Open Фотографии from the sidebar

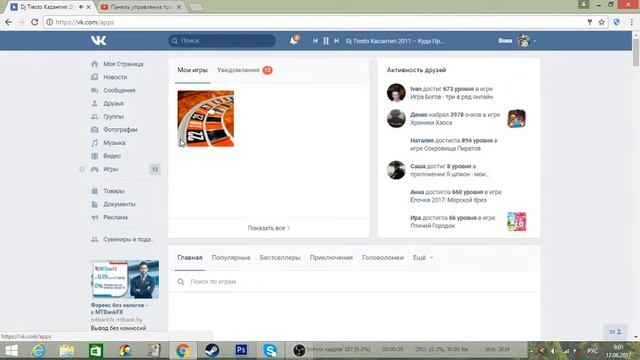[x=120, y=129]
